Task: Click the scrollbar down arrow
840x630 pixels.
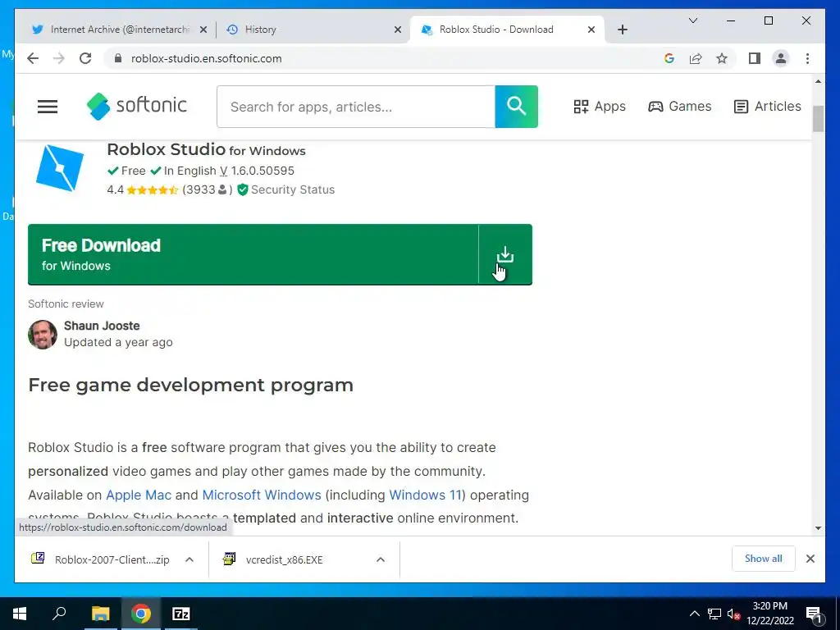Action: click(x=818, y=528)
